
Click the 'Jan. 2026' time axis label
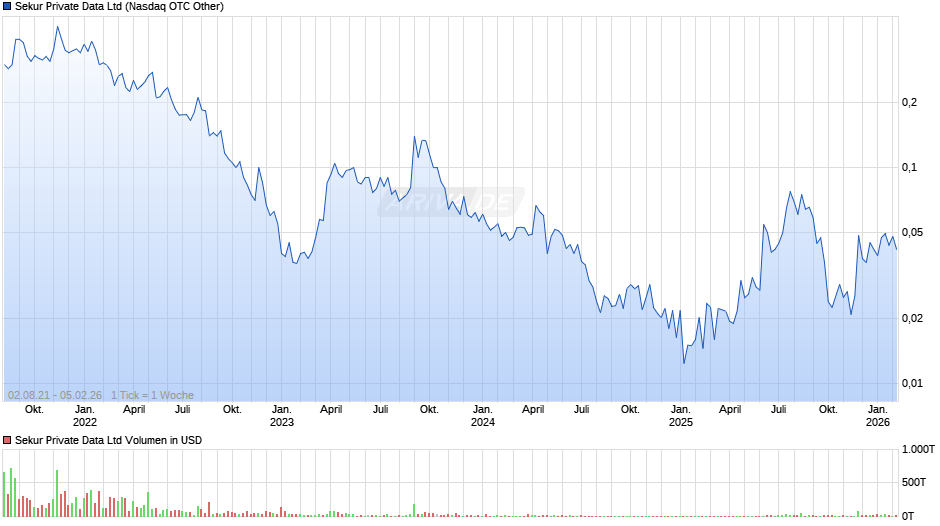click(x=878, y=416)
